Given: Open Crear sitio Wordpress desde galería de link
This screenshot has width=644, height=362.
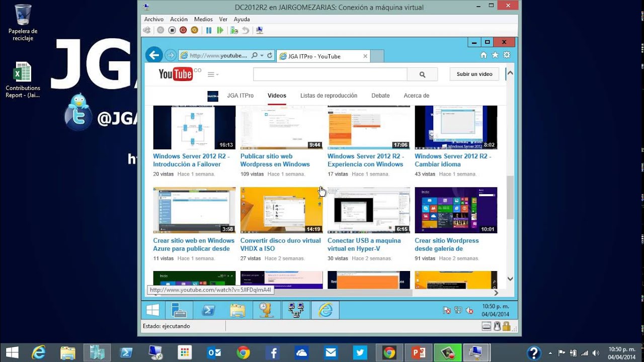Looking at the screenshot, I should point(447,244).
